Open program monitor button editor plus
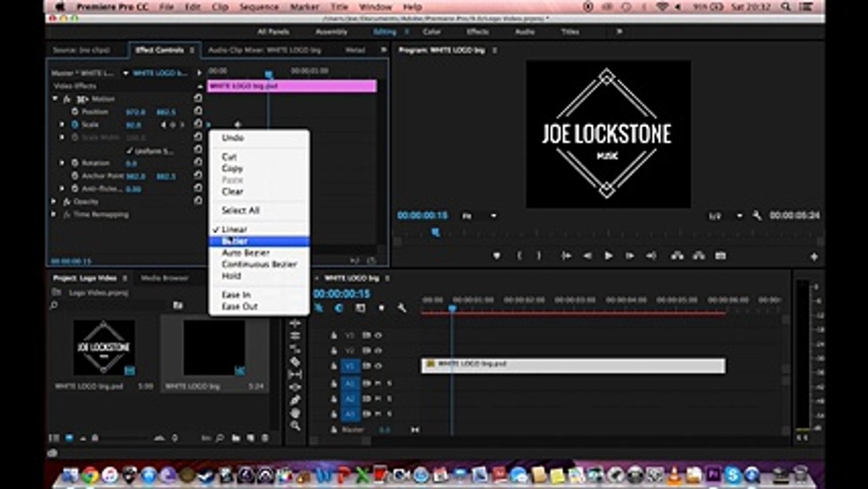Viewport: 868px width, 489px height. coord(814,257)
